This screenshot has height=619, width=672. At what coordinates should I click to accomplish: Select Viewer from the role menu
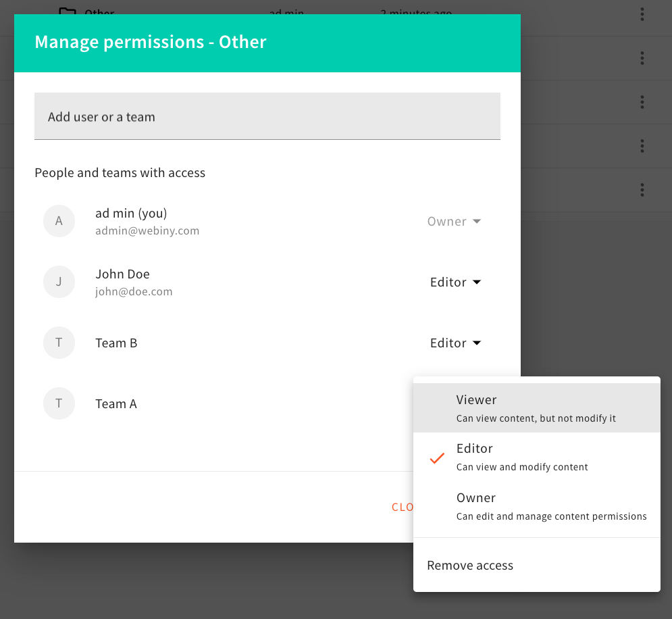pyautogui.click(x=476, y=399)
